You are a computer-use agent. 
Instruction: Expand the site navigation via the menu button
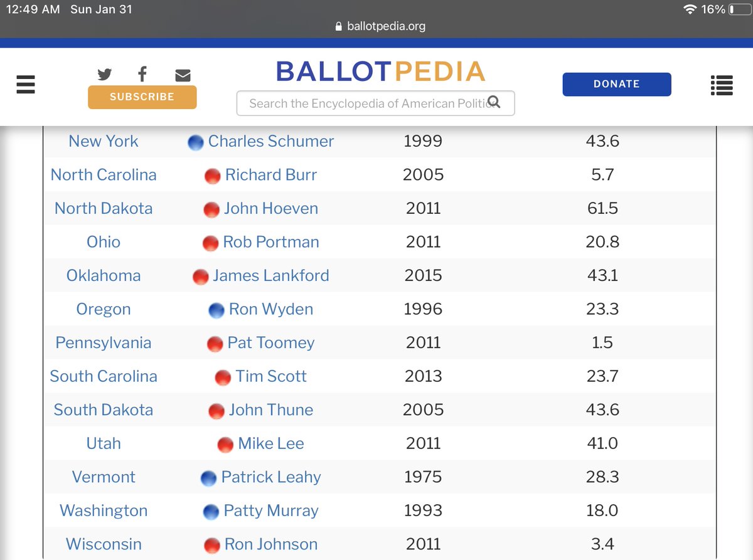coord(25,85)
